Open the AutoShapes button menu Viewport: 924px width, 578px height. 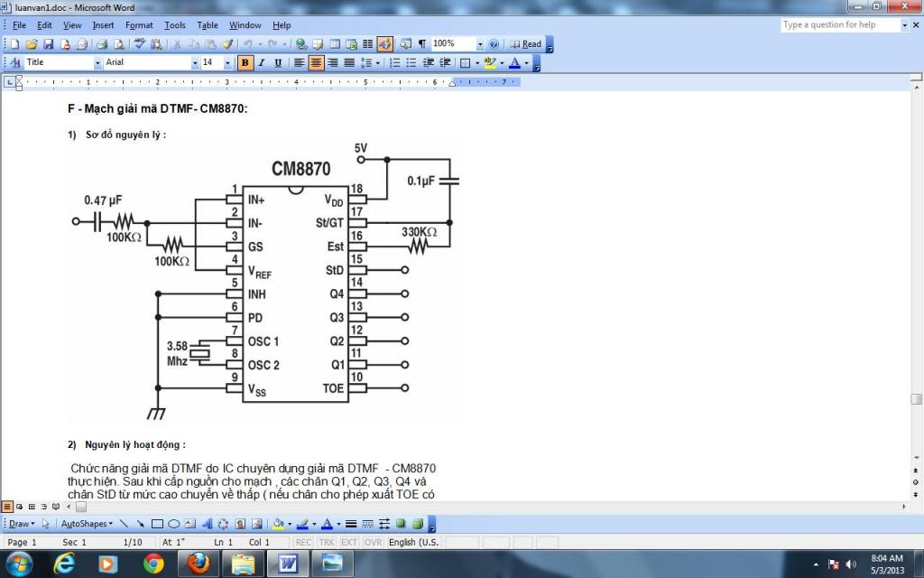click(x=88, y=524)
